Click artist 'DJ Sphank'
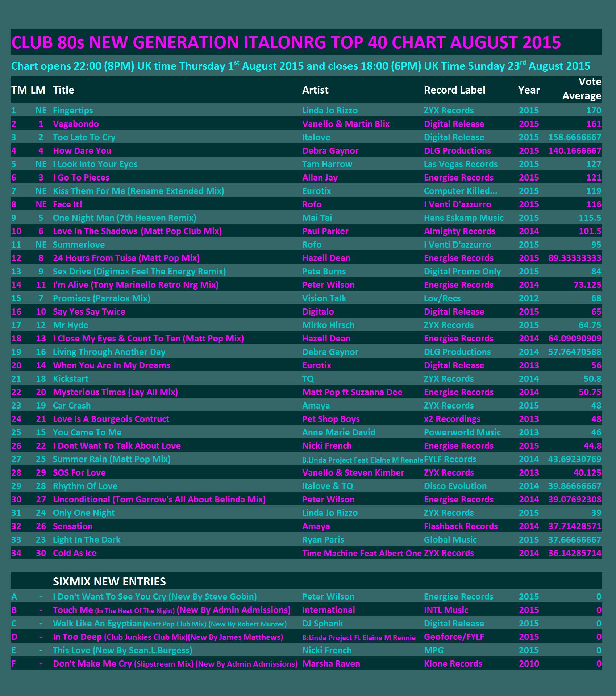This screenshot has height=696, width=616. 322,623
